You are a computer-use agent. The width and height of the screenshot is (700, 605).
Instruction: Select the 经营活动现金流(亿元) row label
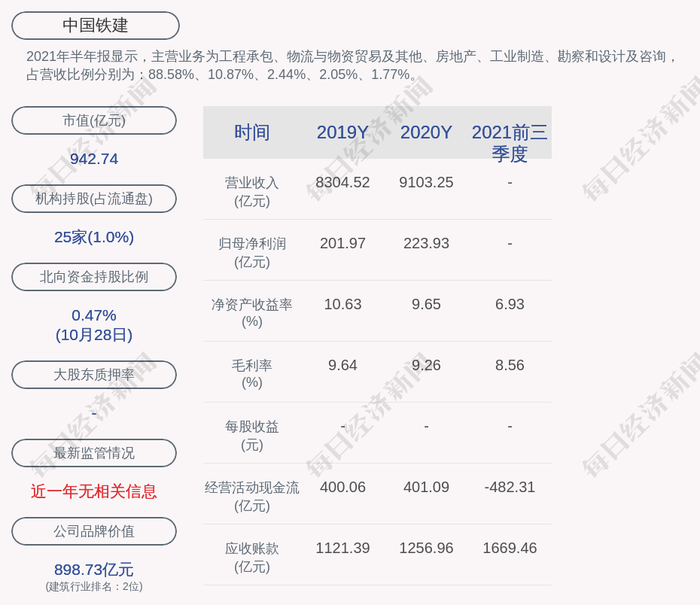252,496
